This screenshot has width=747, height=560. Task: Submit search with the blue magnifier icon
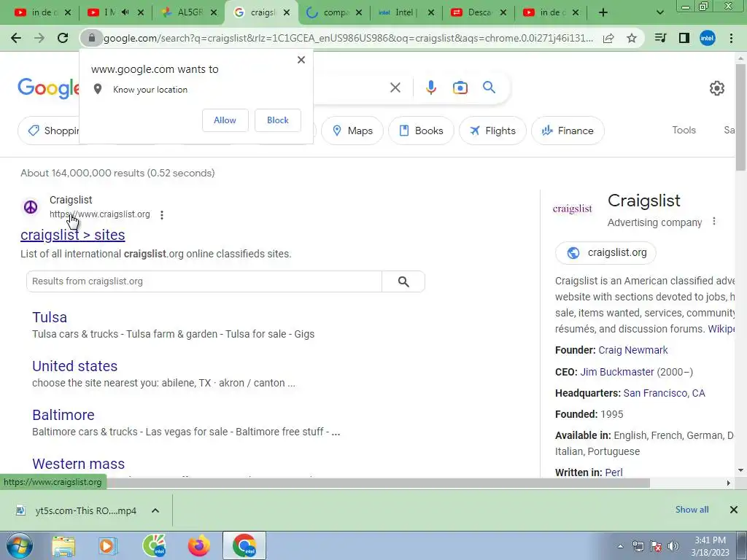pyautogui.click(x=489, y=87)
